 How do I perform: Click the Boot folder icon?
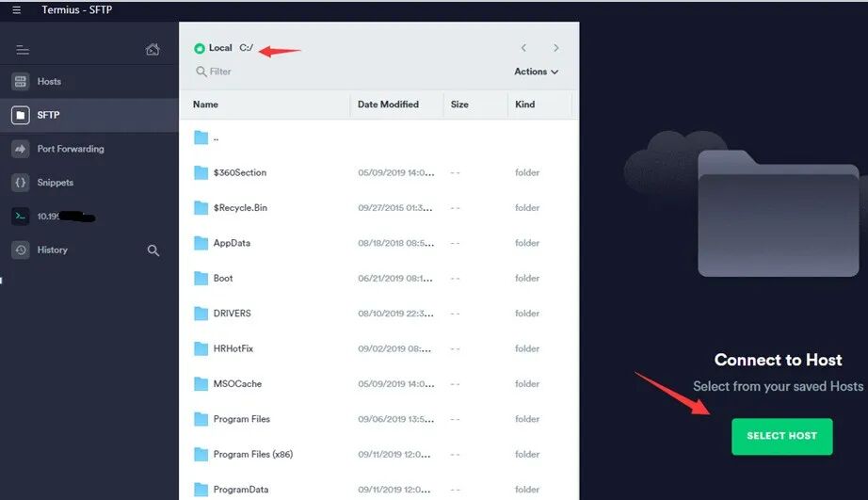201,278
